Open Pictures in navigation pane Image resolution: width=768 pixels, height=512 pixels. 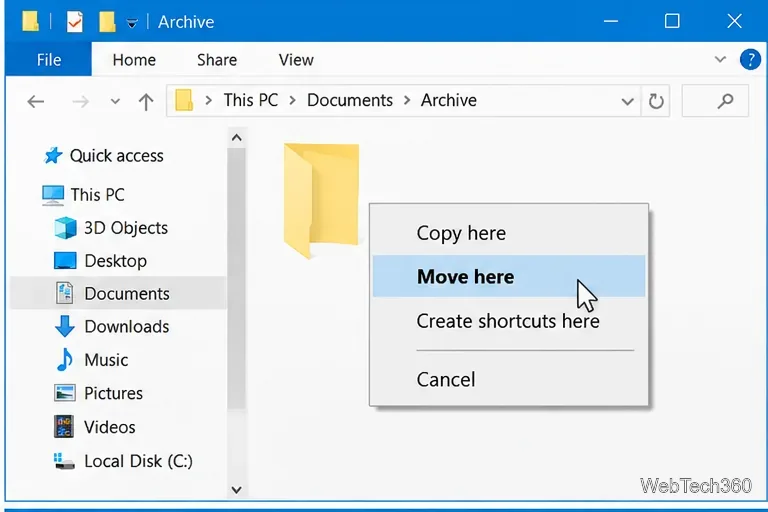113,393
